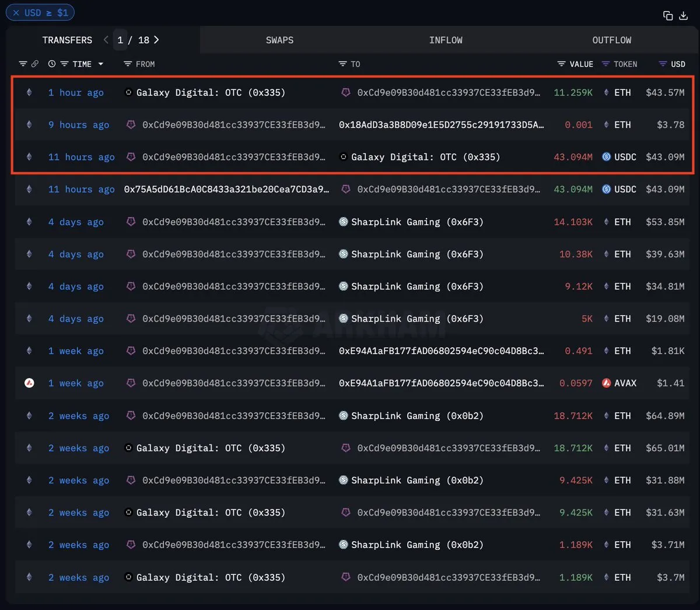Open Galaxy Digital: OTC recipient in USDC row
Image resolution: width=700 pixels, height=610 pixels.
425,157
